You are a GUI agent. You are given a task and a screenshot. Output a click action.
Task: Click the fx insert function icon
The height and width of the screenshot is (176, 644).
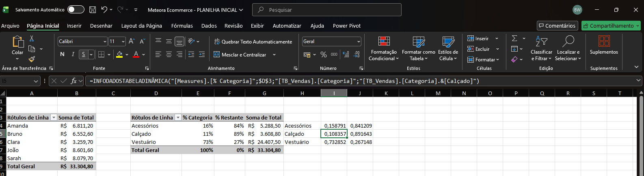point(74,81)
